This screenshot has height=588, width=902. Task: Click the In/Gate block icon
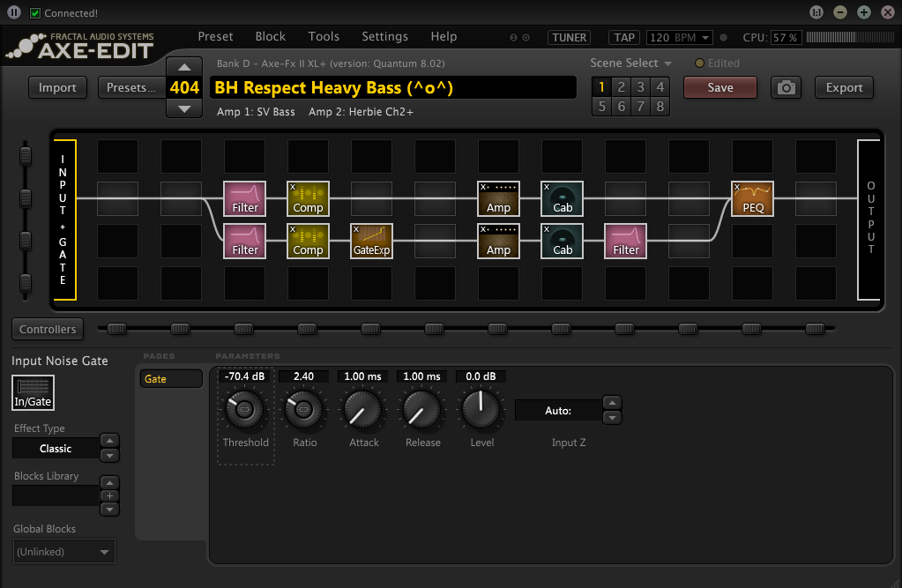pyautogui.click(x=33, y=392)
